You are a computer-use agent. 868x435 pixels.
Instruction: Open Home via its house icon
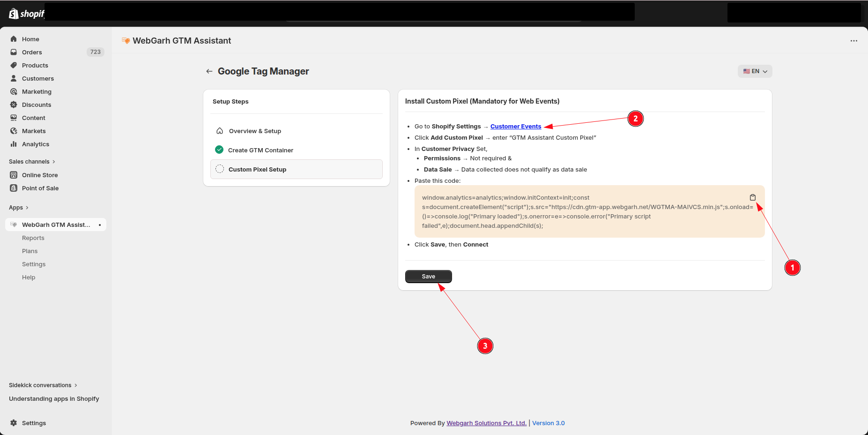click(x=14, y=39)
